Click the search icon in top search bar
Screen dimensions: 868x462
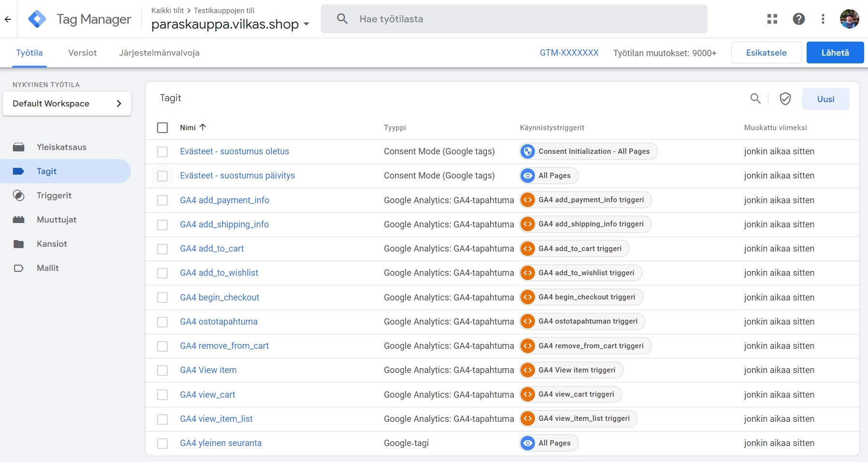pos(342,19)
